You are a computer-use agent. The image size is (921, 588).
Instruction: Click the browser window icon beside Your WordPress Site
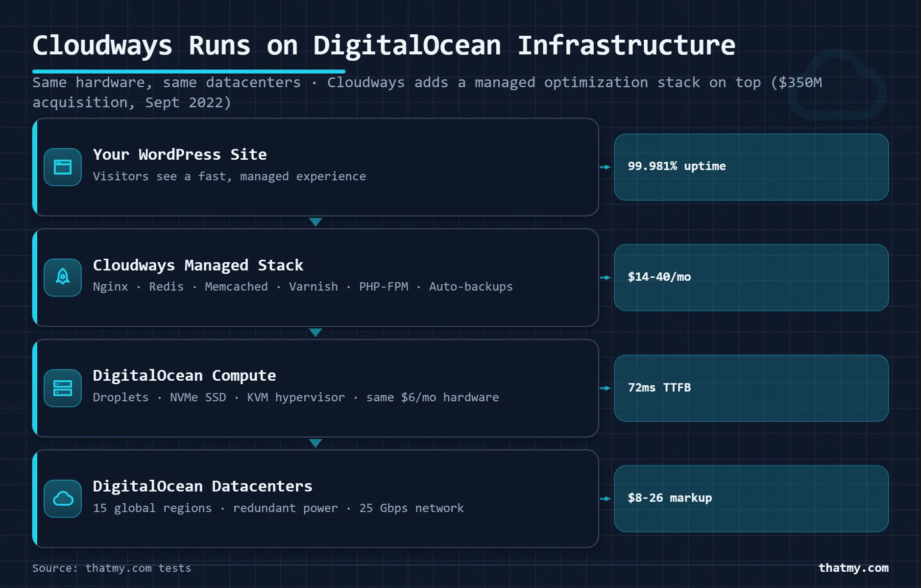click(x=63, y=167)
